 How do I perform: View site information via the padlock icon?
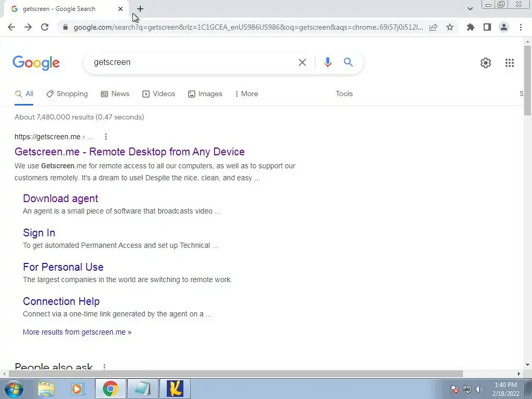(x=65, y=27)
